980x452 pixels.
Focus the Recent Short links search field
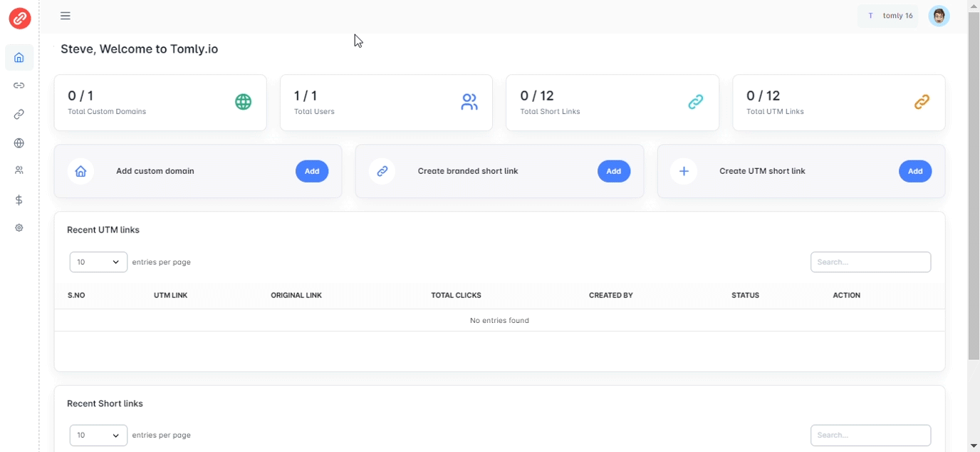[x=870, y=435]
